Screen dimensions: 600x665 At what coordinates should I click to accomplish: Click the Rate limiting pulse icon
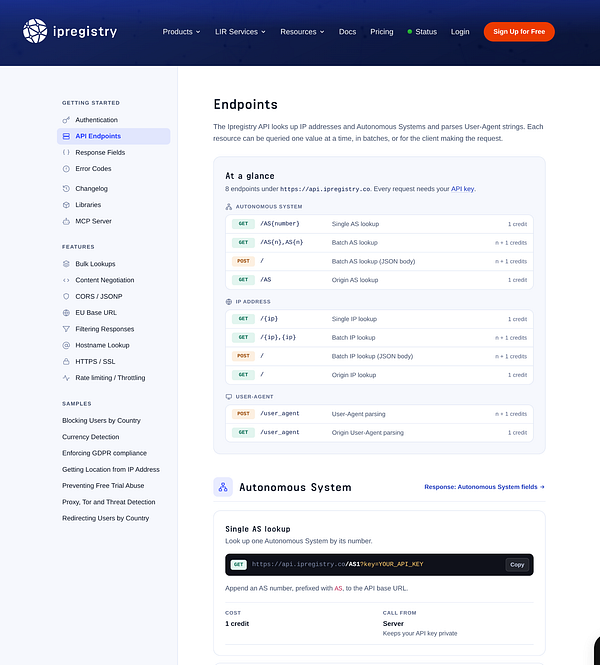coord(66,378)
